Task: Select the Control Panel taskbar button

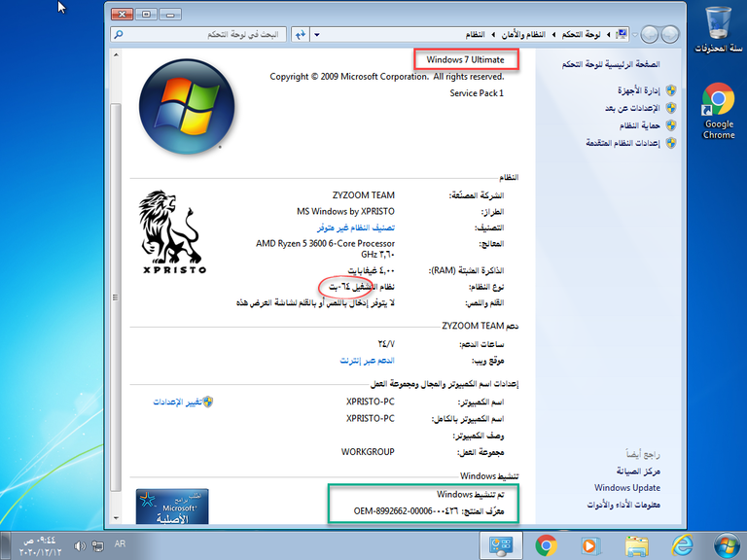Action: point(501,545)
